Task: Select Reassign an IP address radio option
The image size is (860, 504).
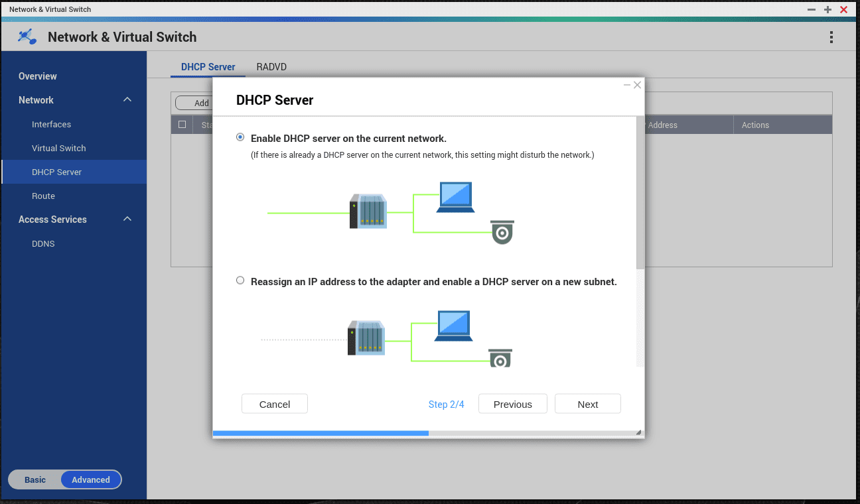Action: [240, 281]
